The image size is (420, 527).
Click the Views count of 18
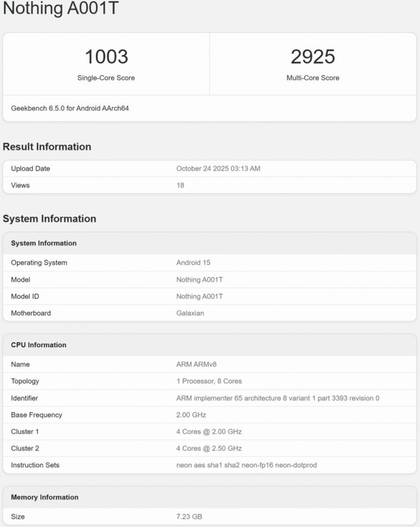(180, 185)
